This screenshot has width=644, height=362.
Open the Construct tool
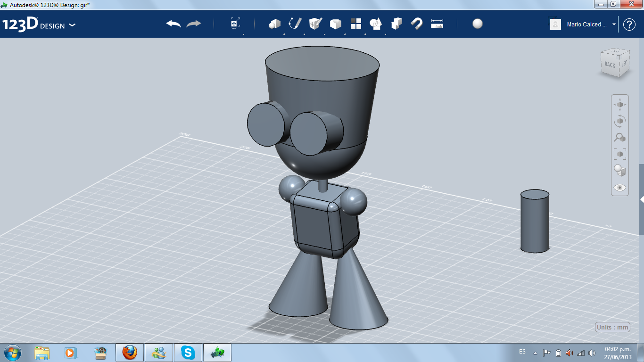pyautogui.click(x=315, y=24)
